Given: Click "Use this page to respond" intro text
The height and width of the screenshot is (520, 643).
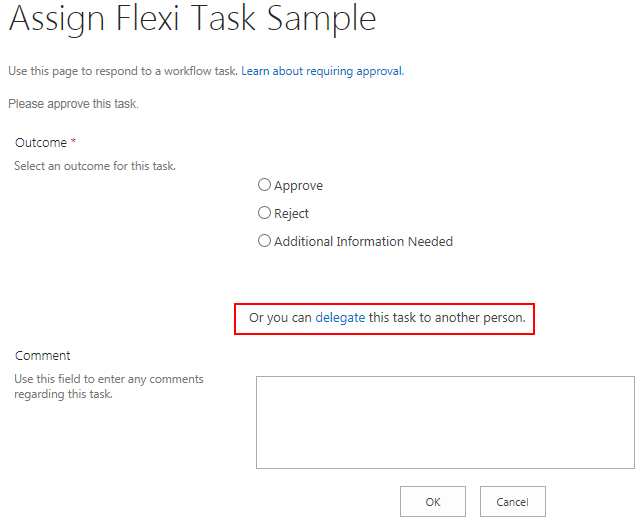Looking at the screenshot, I should point(122,71).
